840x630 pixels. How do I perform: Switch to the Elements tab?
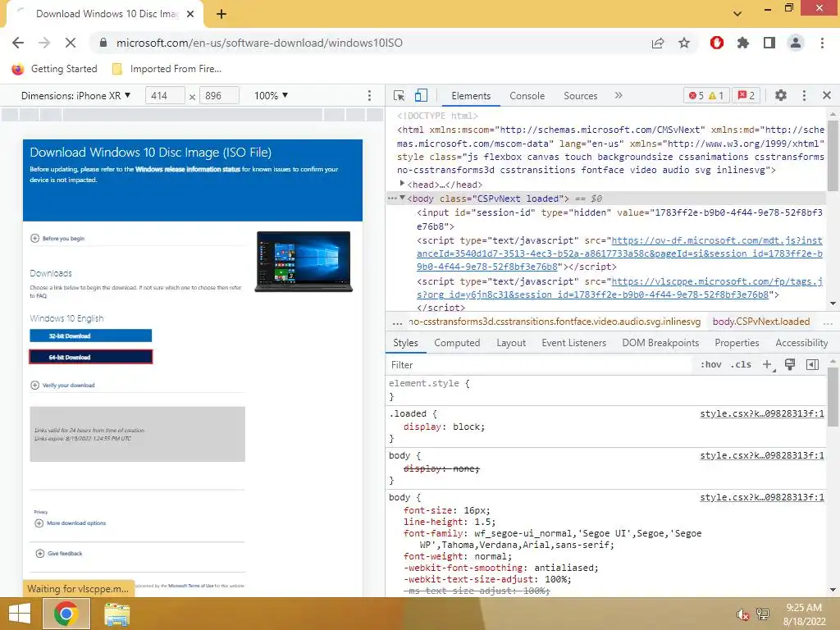coord(471,96)
